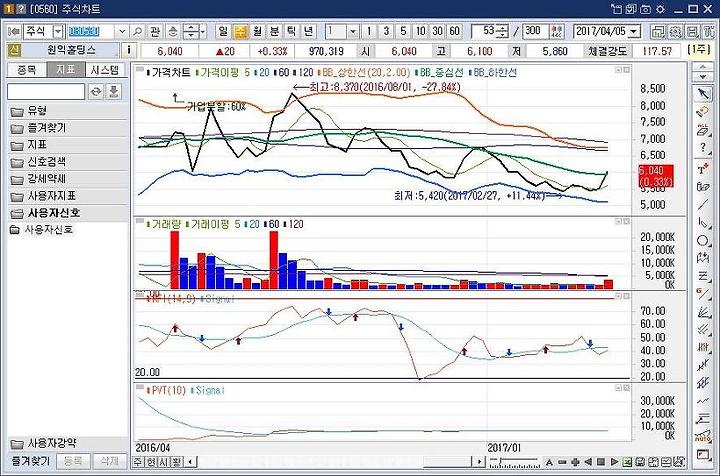The width and height of the screenshot is (720, 476).
Task: Open the interval number 1 dropdown
Action: coord(352,31)
